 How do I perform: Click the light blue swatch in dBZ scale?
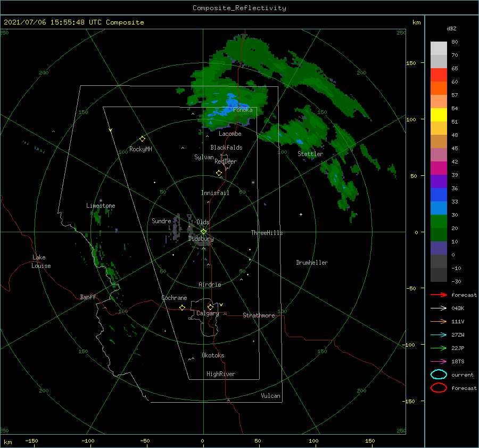[x=439, y=208]
